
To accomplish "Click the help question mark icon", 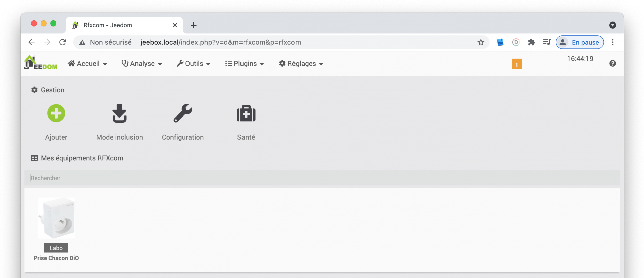I will (x=613, y=63).
